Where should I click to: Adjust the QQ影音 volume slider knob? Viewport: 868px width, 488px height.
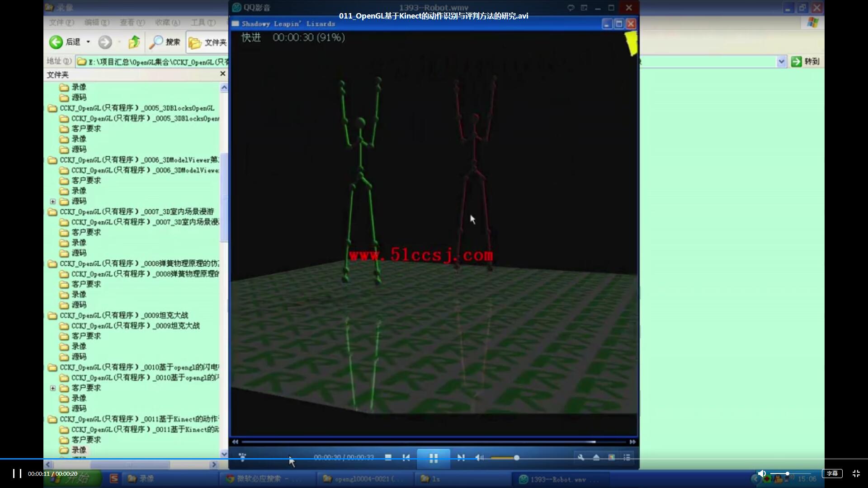click(516, 458)
